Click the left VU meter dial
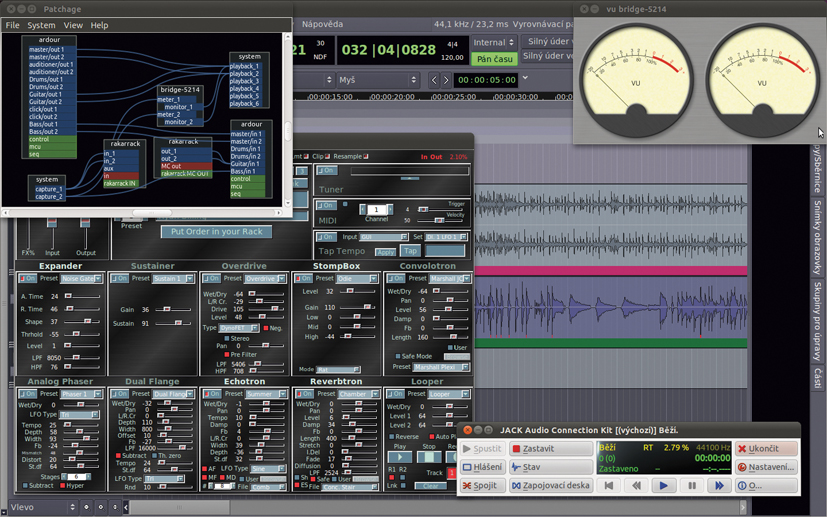 (x=636, y=79)
